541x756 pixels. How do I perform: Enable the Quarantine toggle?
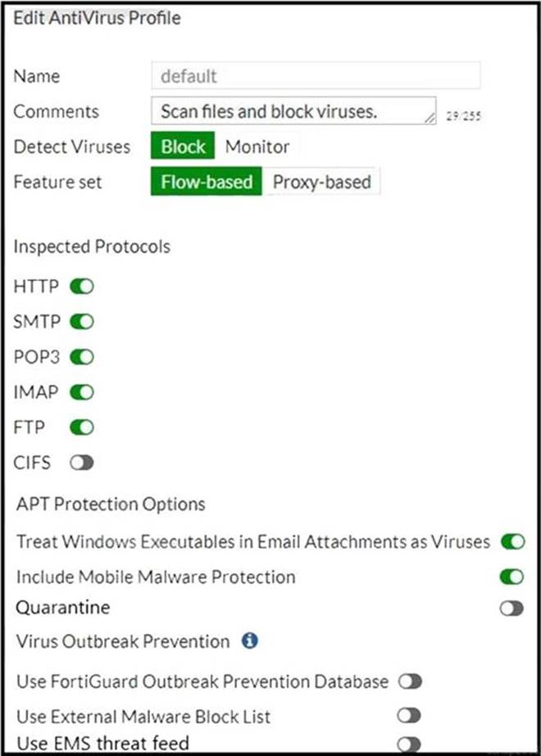click(x=512, y=609)
